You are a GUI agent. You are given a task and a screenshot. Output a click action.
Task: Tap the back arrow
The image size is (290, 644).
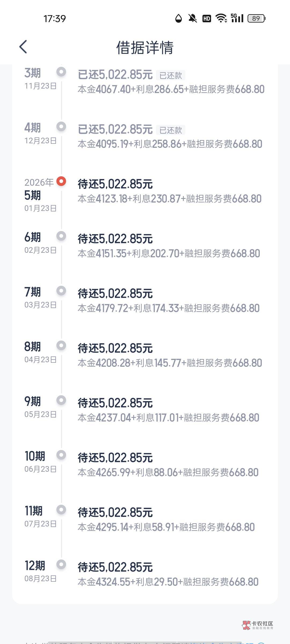[x=23, y=47]
